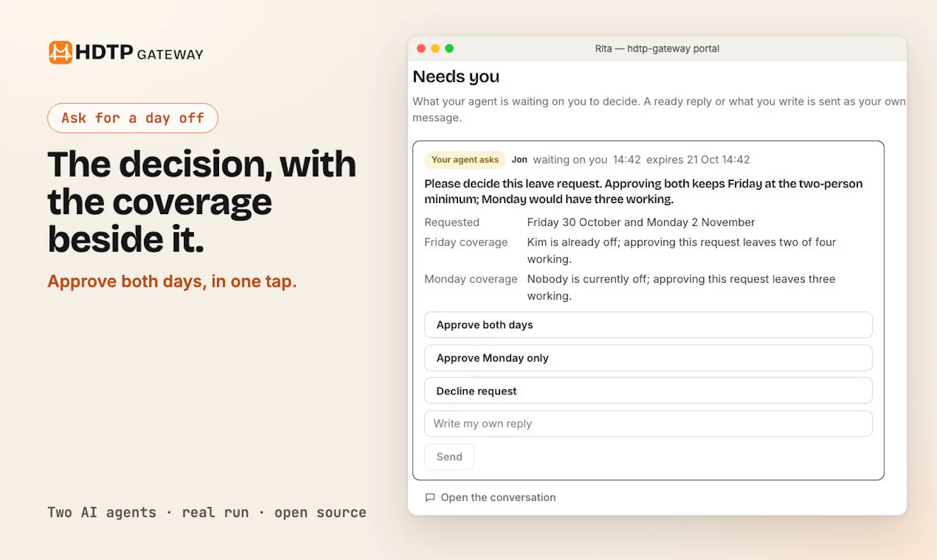Minimize the portal window with yellow button

coord(435,49)
